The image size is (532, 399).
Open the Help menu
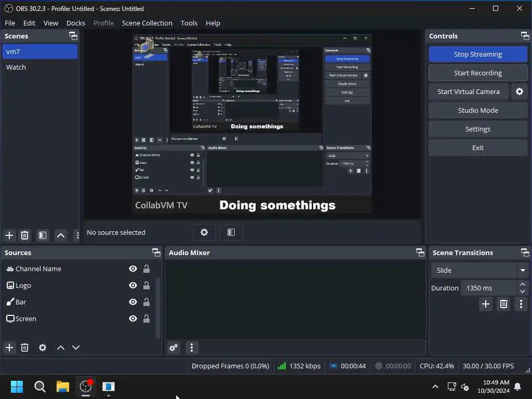(x=213, y=23)
